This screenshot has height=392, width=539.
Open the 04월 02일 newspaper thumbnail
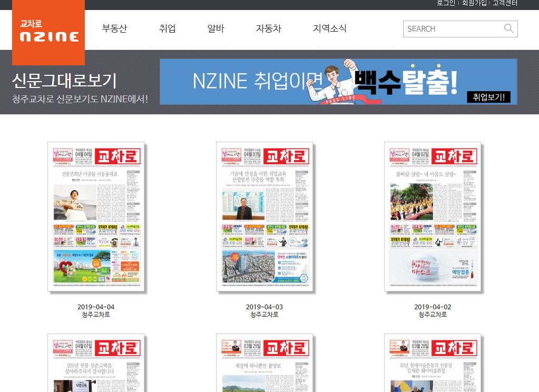point(433,217)
